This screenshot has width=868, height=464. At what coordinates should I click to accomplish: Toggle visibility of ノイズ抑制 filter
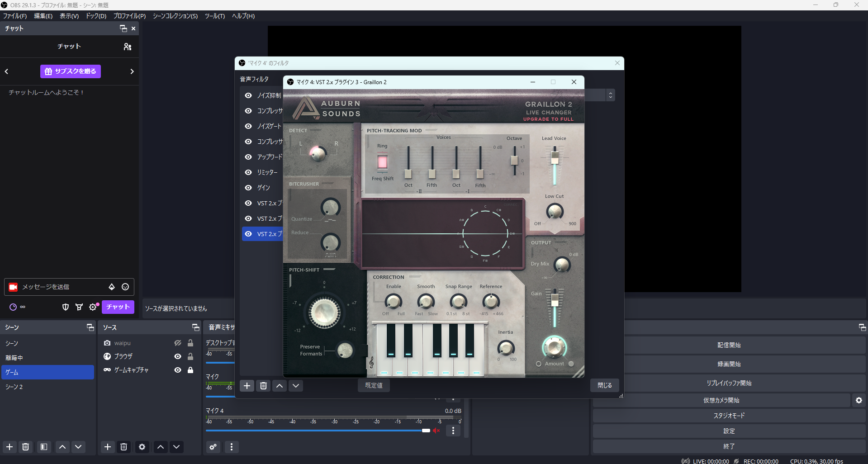[x=248, y=95]
